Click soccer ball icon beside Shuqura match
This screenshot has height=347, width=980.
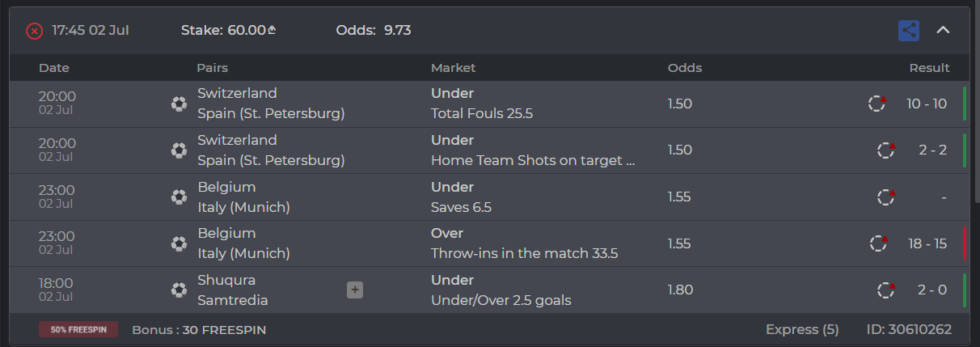point(180,290)
